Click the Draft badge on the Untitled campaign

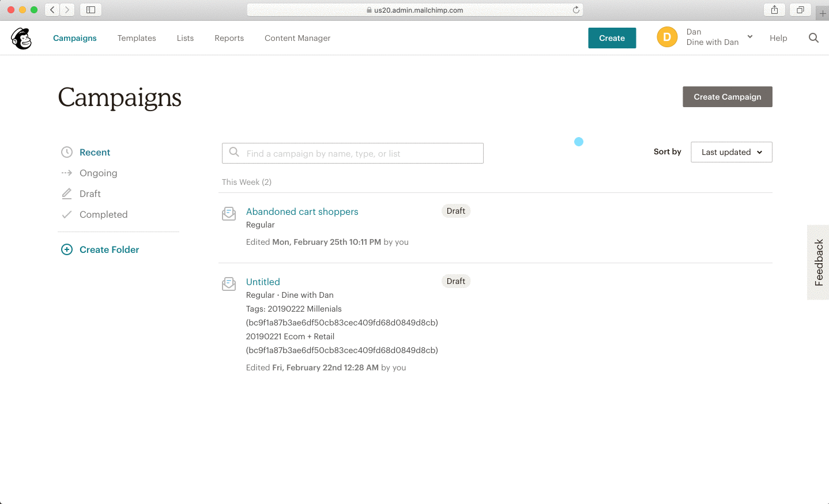coord(456,281)
